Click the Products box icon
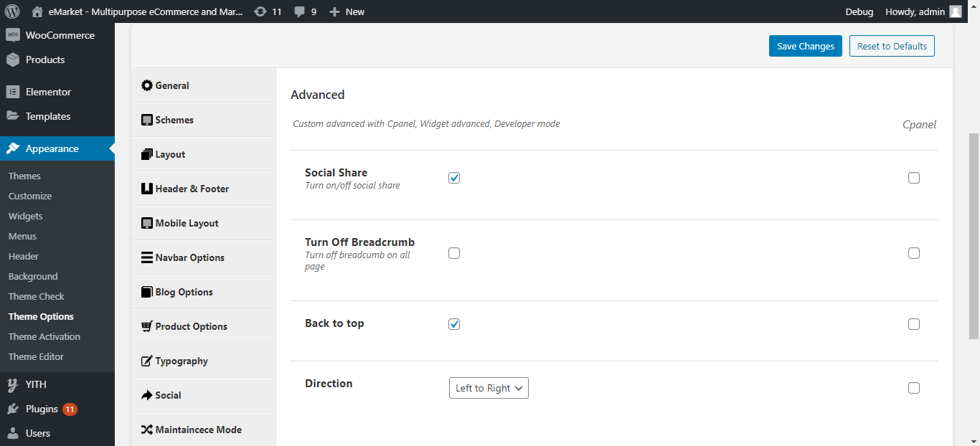980x446 pixels. (13, 60)
